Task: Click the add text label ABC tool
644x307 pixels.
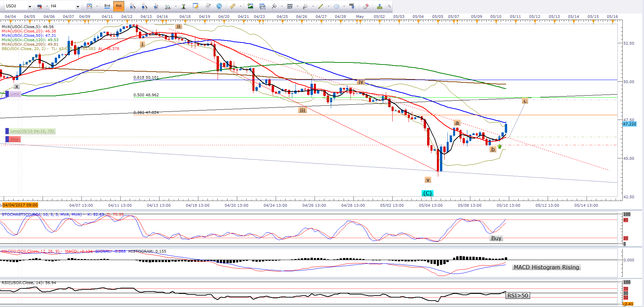Action: pos(352,6)
